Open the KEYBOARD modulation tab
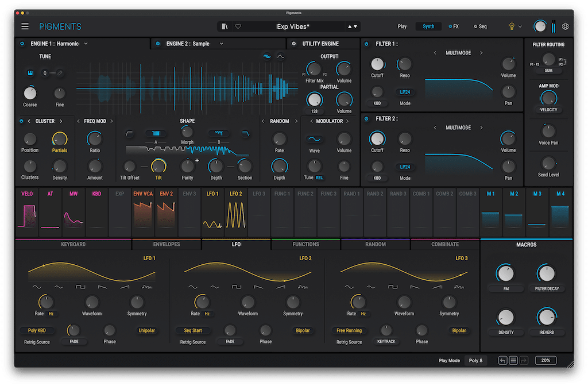This screenshot has width=588, height=386. [73, 244]
